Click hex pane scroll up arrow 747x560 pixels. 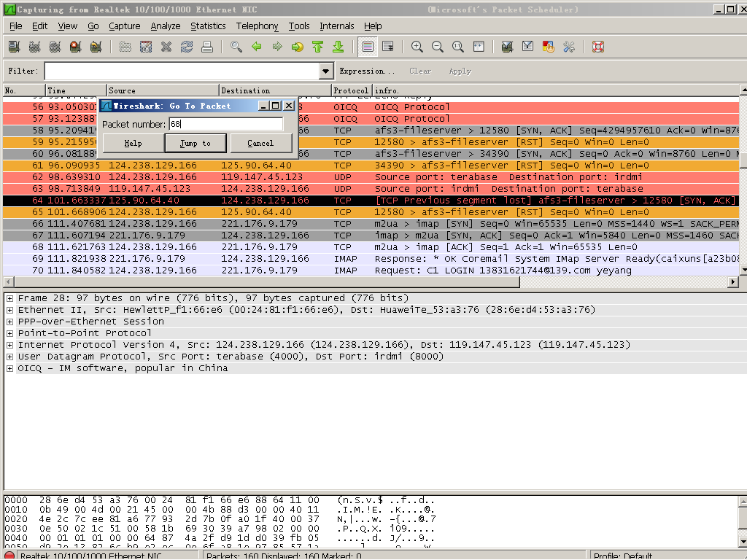[x=743, y=502]
